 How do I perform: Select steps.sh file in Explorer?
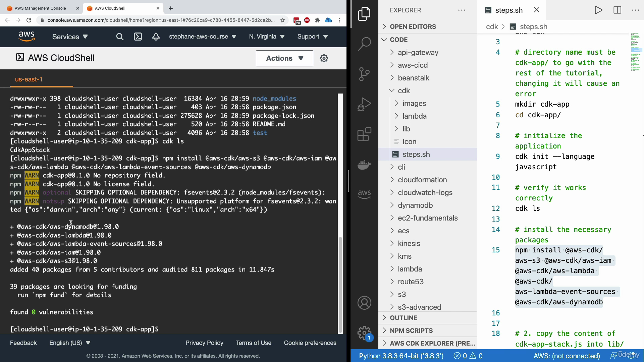pyautogui.click(x=428, y=155)
